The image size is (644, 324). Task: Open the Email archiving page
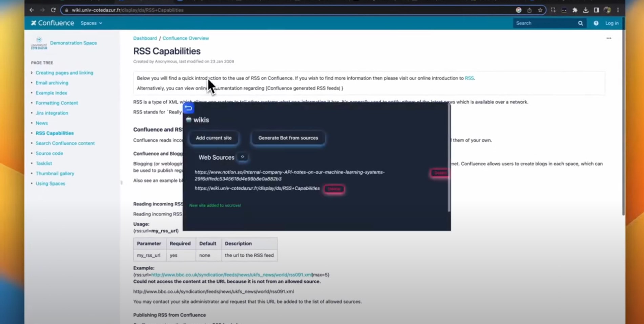tap(52, 83)
